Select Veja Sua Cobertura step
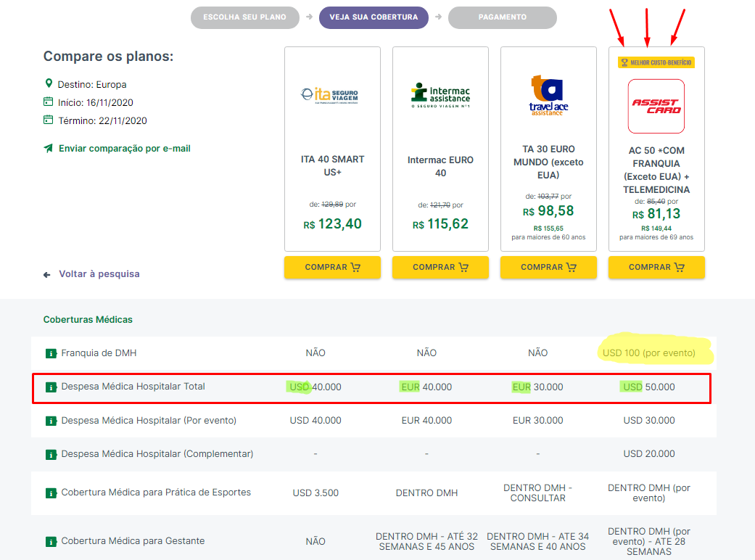The image size is (755, 560). click(x=374, y=17)
